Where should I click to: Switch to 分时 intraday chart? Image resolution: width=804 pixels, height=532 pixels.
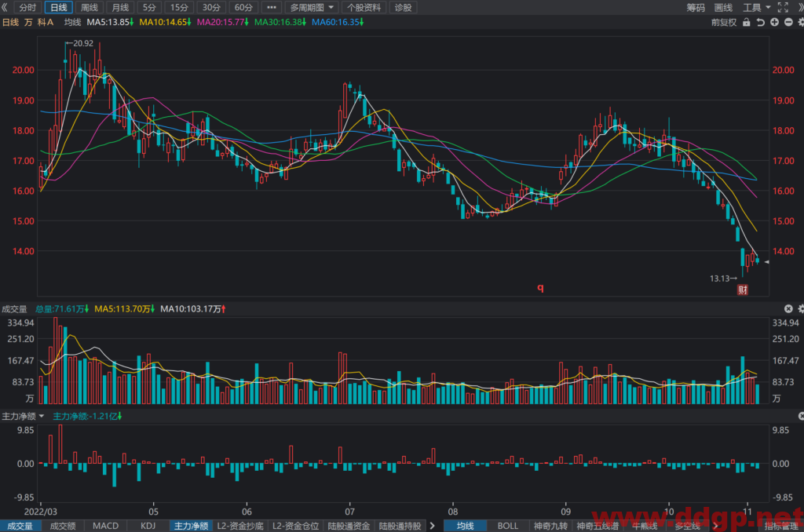(27, 8)
